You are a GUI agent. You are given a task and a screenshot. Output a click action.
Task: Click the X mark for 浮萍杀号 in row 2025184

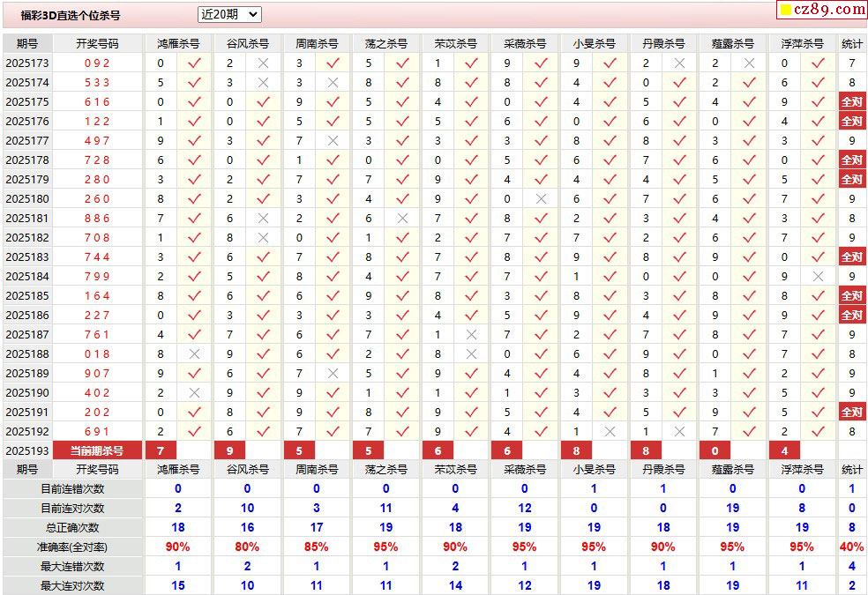[819, 276]
